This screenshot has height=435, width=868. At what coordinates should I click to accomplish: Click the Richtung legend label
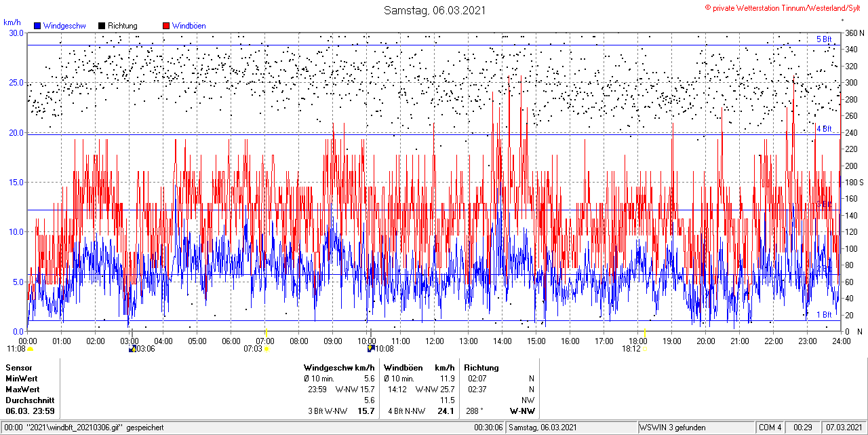123,26
